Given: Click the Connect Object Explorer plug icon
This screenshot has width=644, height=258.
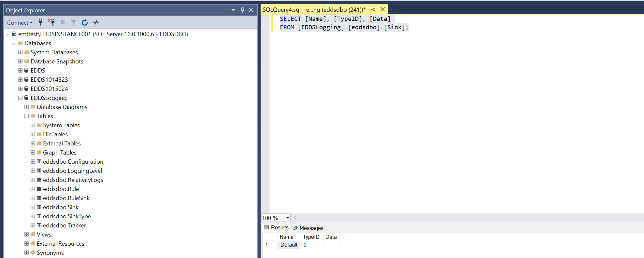Looking at the screenshot, I should tap(40, 22).
